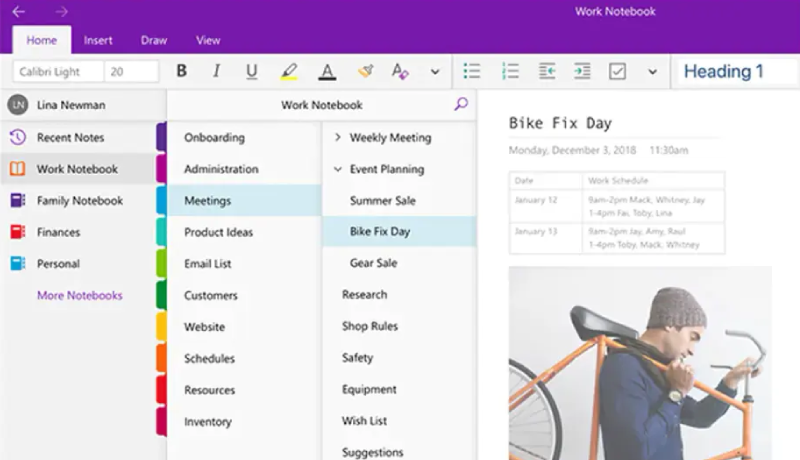Viewport: 800px width, 460px height.
Task: Click the Bold formatting icon
Action: 182,71
